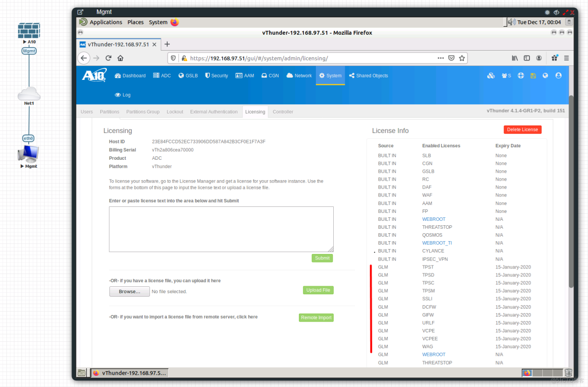Screen dimensions: 588x387
Task: Open the Places menu in top panel
Action: (136, 22)
